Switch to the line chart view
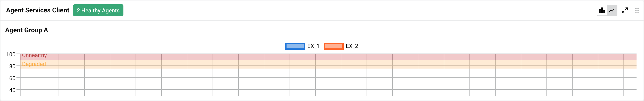Viewport: 644px width, 101px height. tap(612, 10)
